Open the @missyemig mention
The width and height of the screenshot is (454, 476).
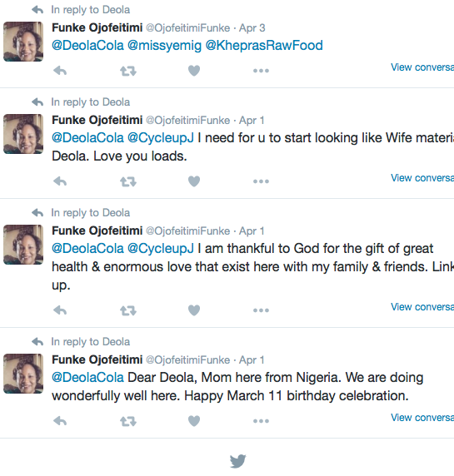(164, 46)
